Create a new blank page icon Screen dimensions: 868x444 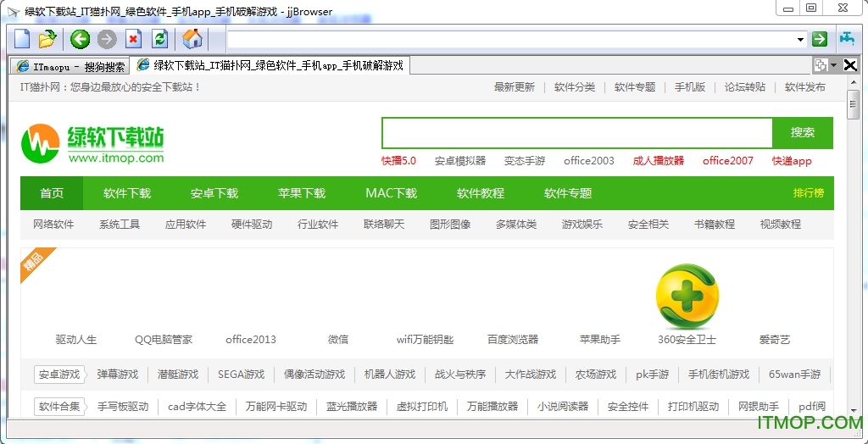(21, 39)
